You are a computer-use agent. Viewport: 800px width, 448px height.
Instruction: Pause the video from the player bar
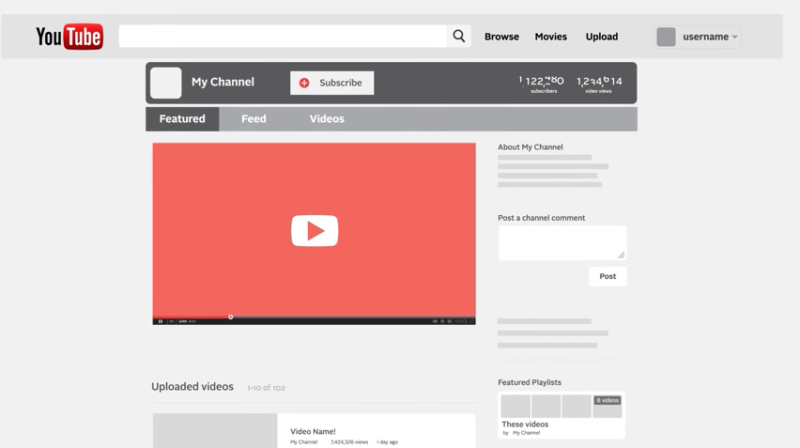point(160,321)
